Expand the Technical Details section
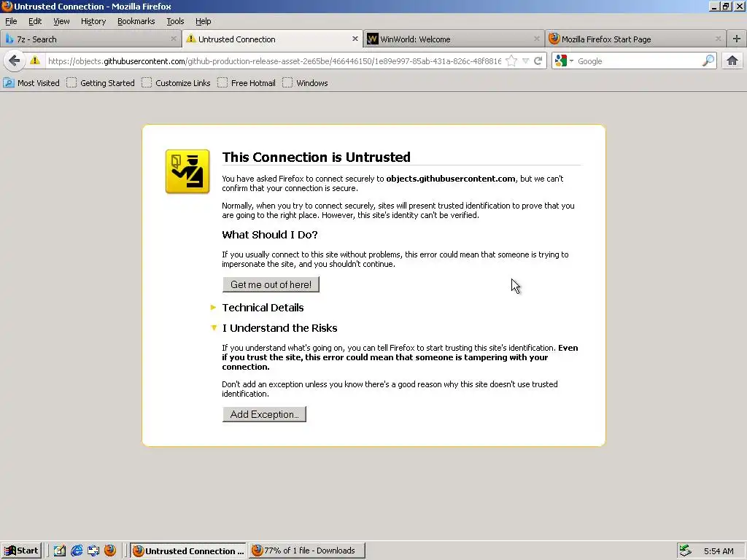This screenshot has width=747, height=560. point(263,308)
